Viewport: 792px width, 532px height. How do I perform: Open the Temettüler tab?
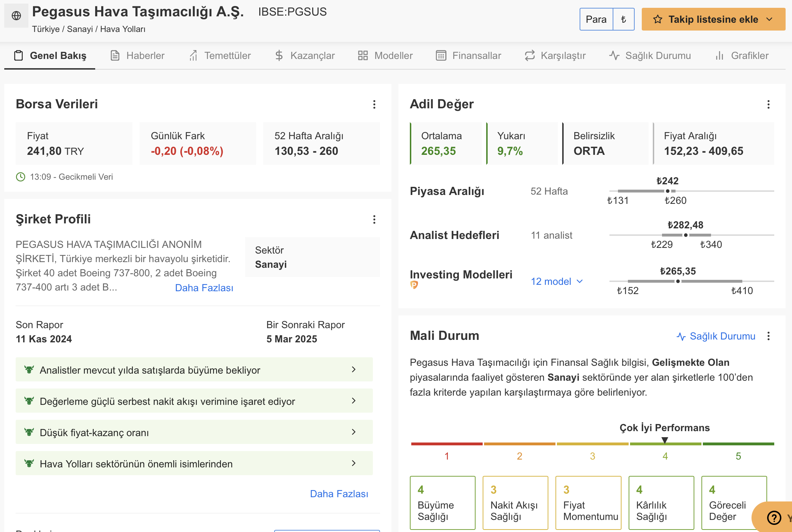[220, 55]
